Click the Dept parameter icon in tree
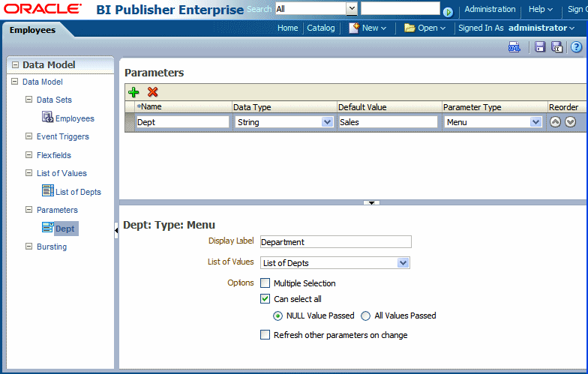This screenshot has height=374, width=588. click(x=48, y=227)
